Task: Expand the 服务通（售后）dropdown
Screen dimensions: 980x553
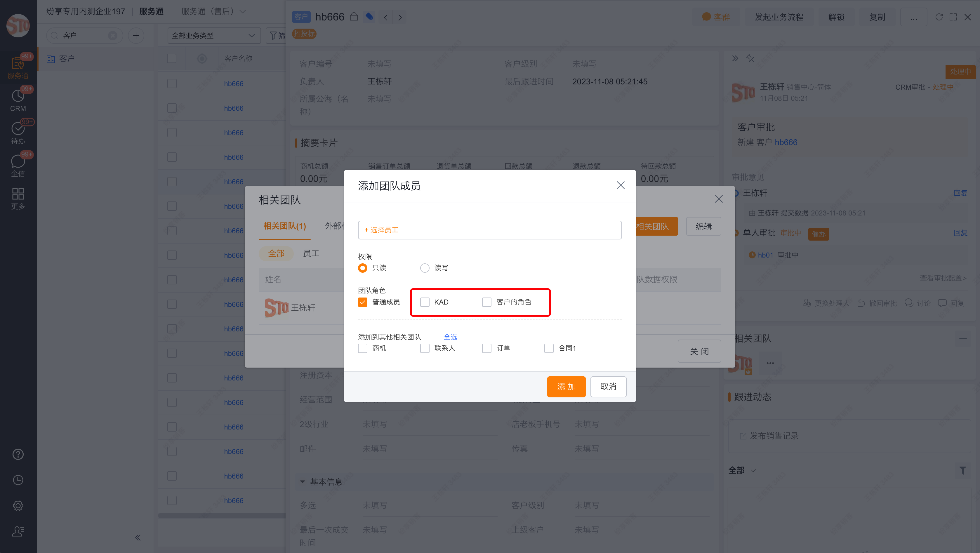Action: click(213, 11)
